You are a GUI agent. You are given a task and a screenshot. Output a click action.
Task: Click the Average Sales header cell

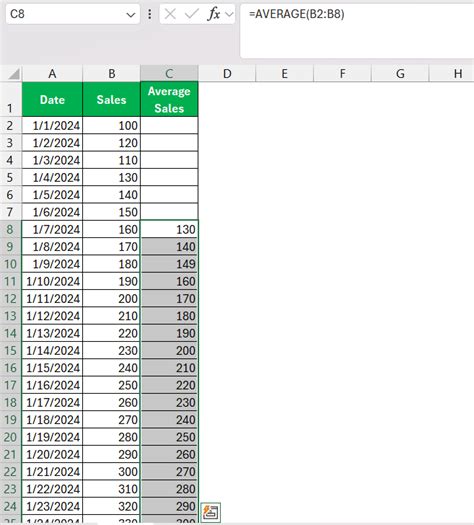click(x=169, y=99)
